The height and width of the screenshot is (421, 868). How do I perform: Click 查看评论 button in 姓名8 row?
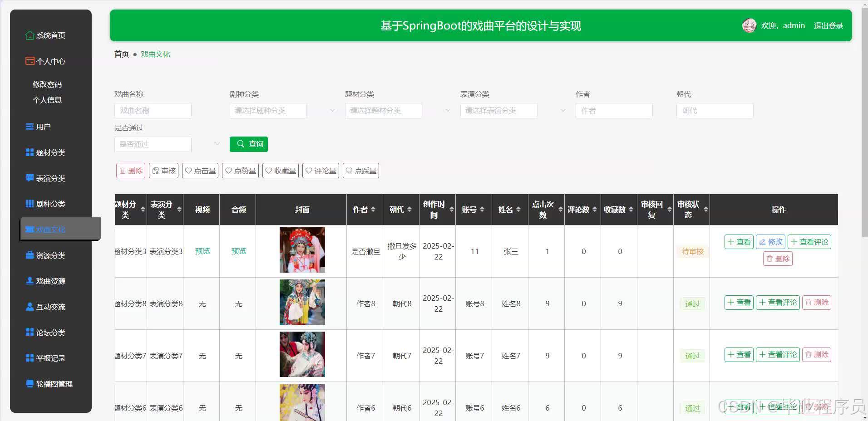point(778,303)
